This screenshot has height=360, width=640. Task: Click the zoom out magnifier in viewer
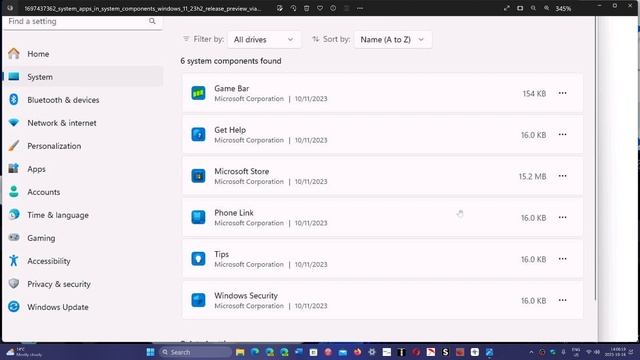533,8
